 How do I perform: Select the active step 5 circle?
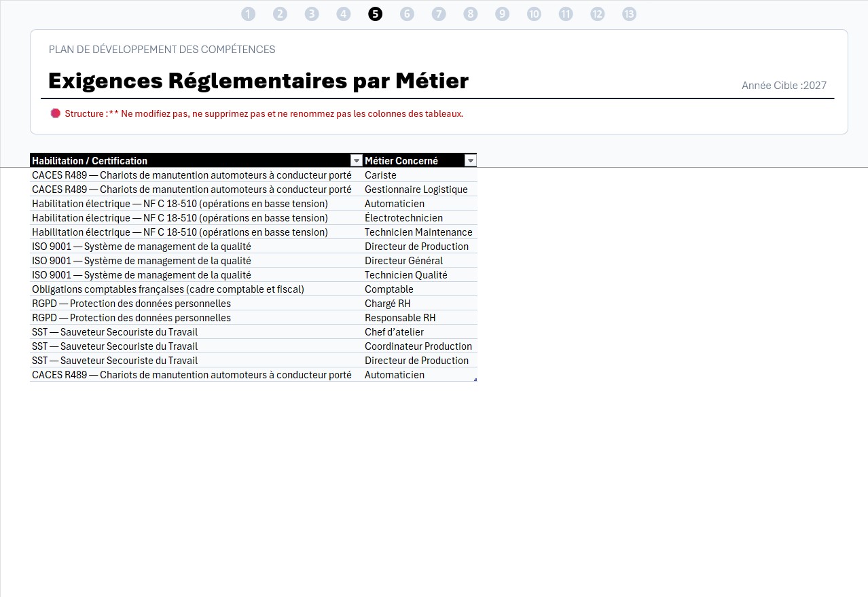375,14
